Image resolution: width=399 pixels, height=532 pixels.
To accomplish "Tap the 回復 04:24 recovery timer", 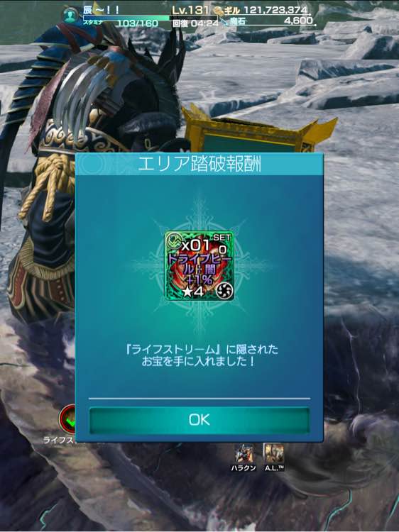I will (195, 23).
